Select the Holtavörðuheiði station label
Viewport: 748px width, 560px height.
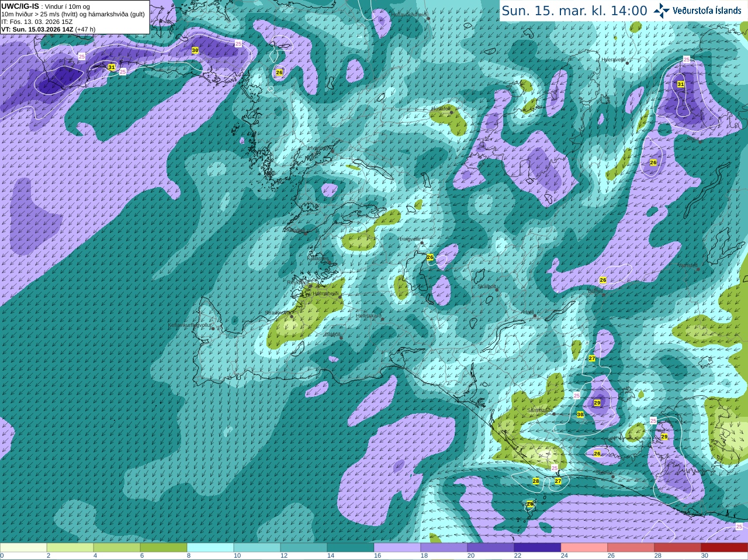pos(410,14)
